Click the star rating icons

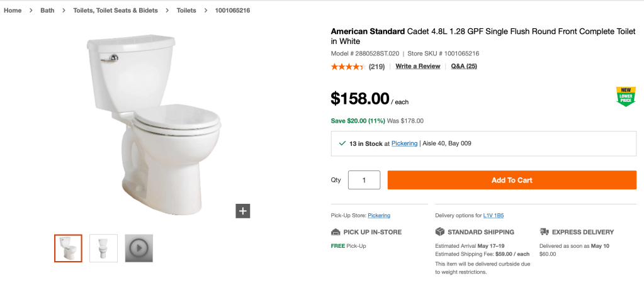347,67
